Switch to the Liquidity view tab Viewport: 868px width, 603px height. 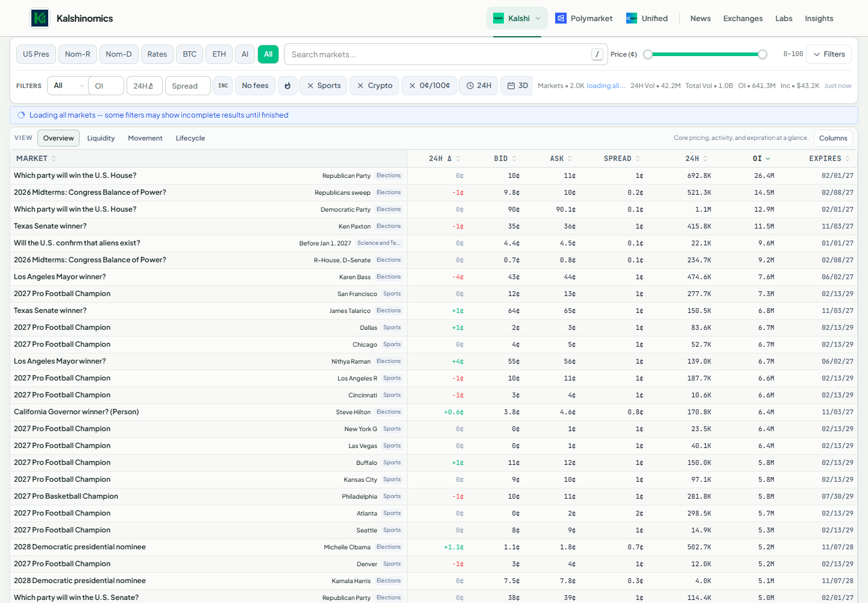pos(101,138)
